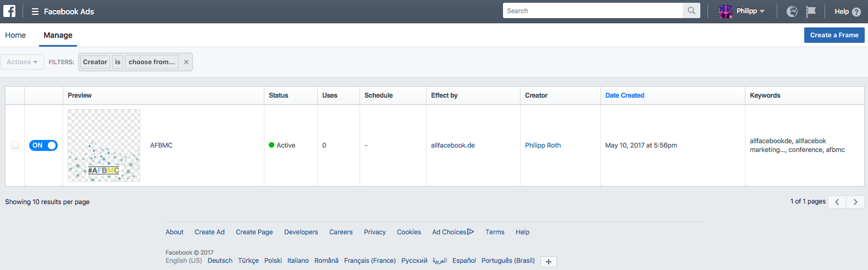
Task: Click the flag pages icon
Action: [811, 12]
